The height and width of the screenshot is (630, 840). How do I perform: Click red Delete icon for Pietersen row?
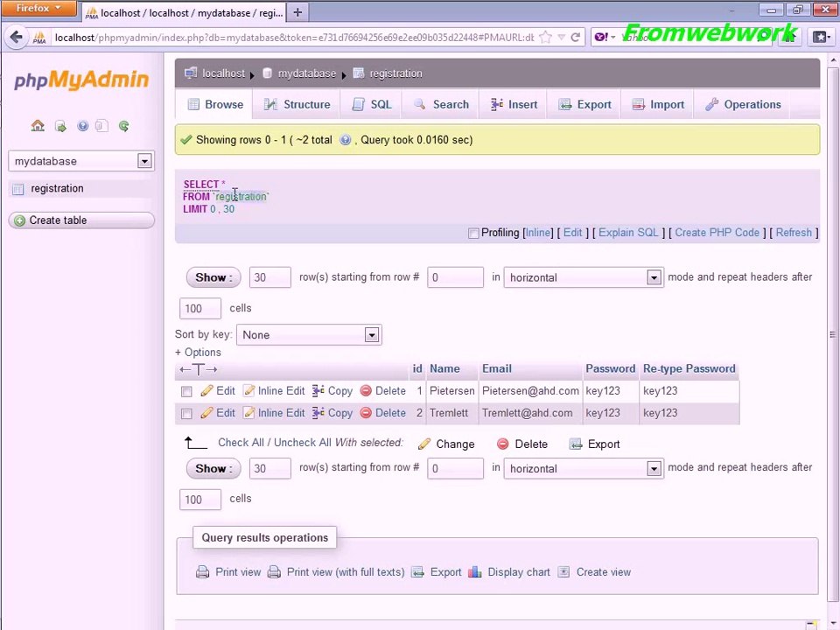[x=366, y=391]
